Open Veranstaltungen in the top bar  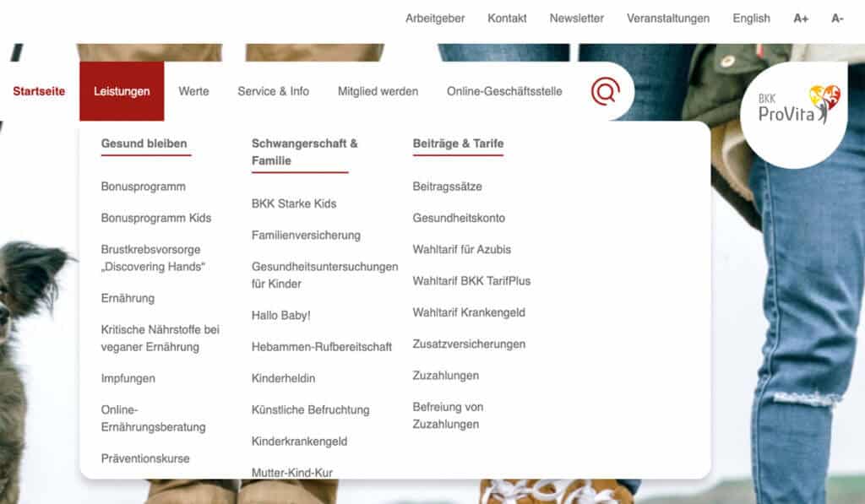pos(668,18)
